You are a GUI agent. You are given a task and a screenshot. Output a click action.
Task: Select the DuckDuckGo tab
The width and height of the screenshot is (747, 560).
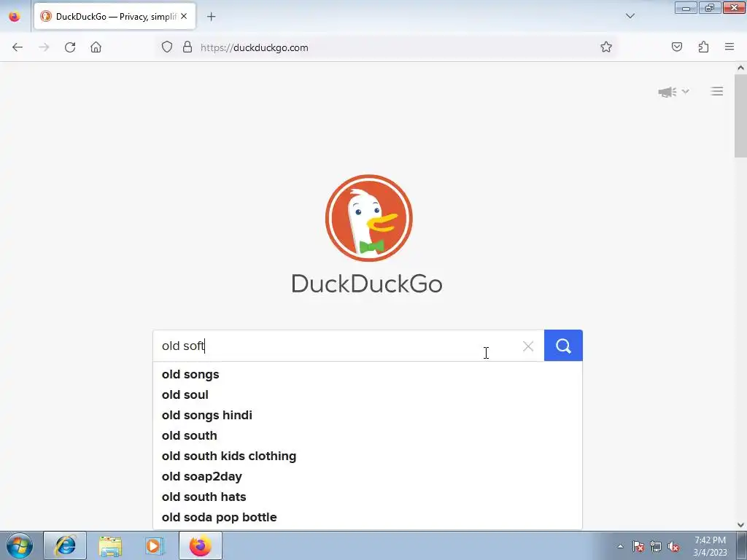[x=115, y=17]
